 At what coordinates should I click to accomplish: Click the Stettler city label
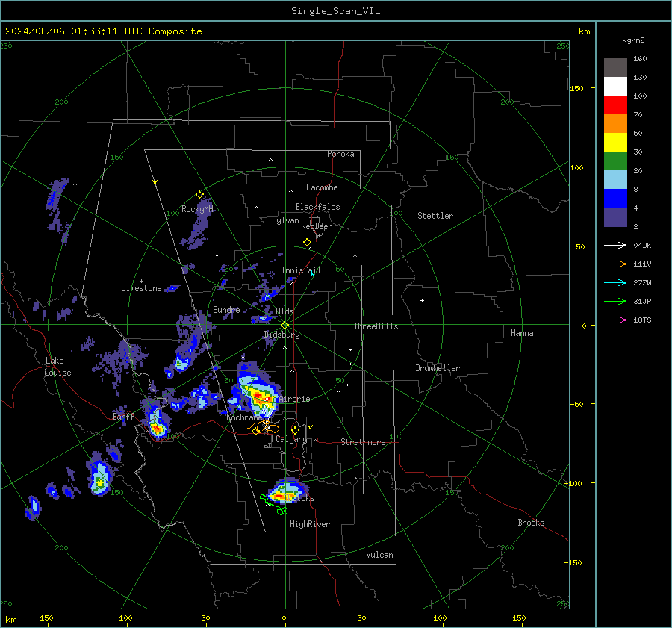(435, 216)
